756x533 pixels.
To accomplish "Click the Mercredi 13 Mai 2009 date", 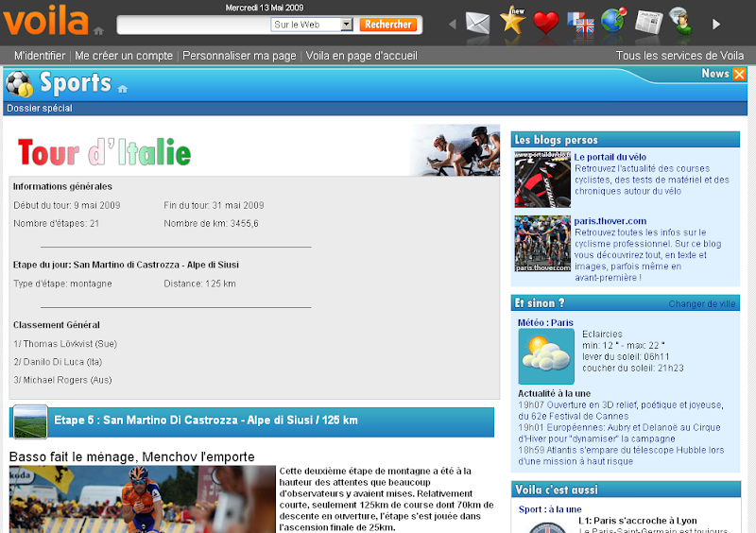I will pyautogui.click(x=265, y=8).
